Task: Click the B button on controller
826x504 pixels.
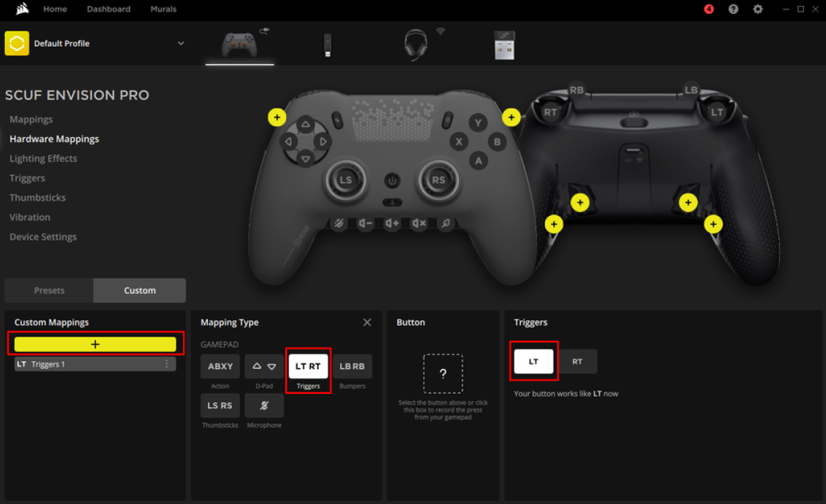Action: pyautogui.click(x=497, y=141)
